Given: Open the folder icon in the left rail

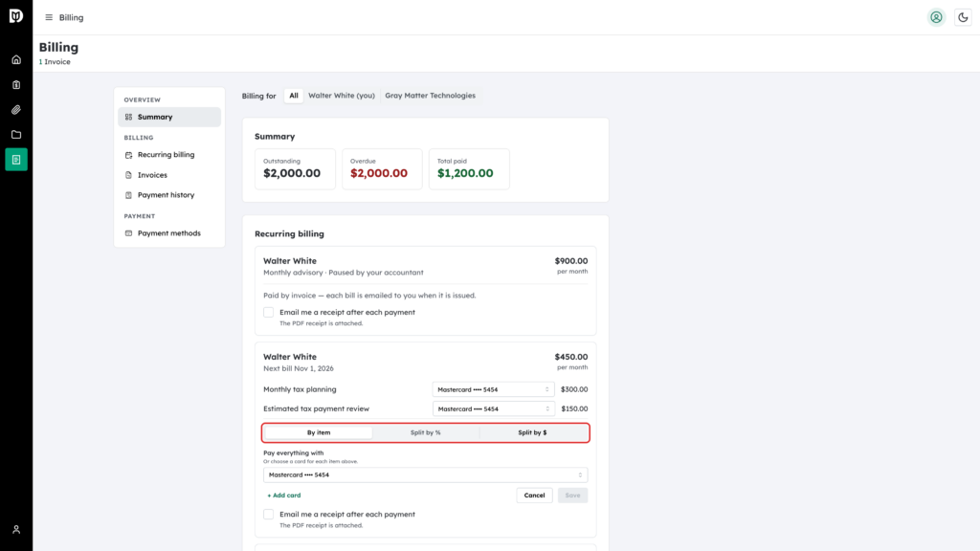Looking at the screenshot, I should (16, 135).
